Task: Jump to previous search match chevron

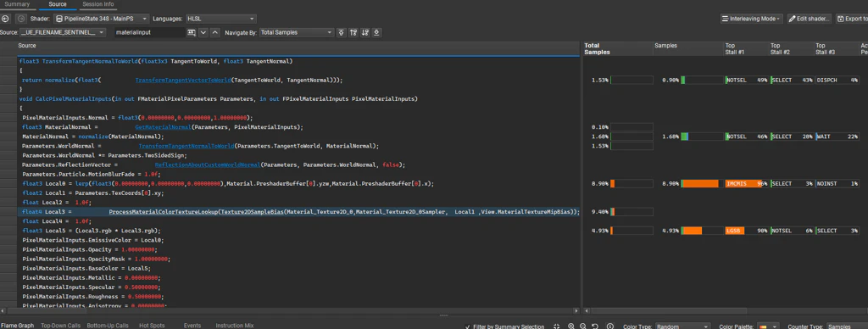Action: 214,33
